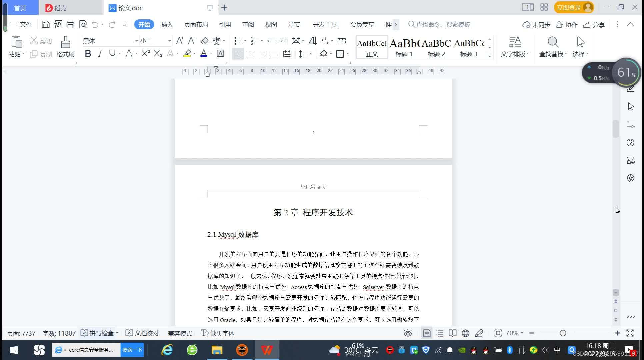The height and width of the screenshot is (360, 644).
Task: Toggle page view layout in status bar
Action: coord(427,333)
